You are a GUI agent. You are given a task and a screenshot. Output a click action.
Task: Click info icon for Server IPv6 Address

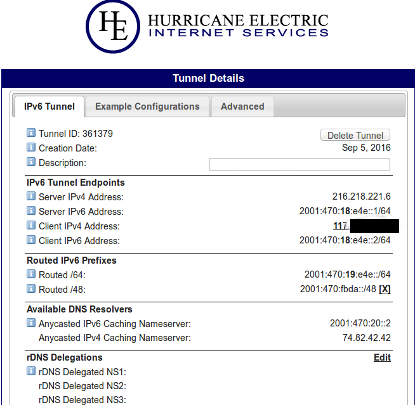tap(31, 211)
